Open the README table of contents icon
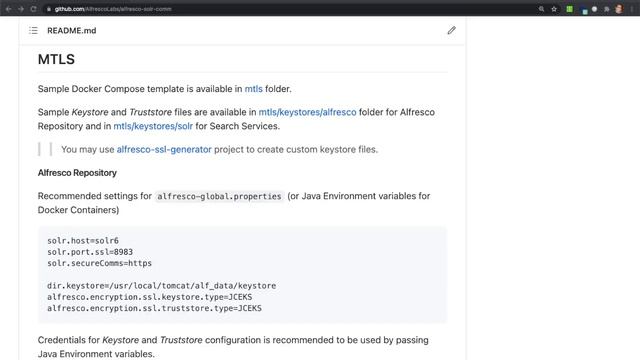 (x=33, y=31)
